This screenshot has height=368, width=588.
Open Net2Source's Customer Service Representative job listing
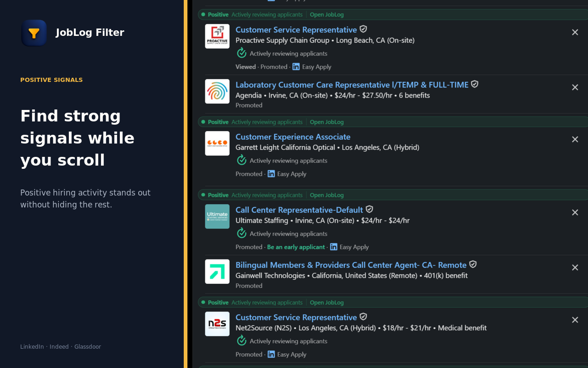(296, 317)
